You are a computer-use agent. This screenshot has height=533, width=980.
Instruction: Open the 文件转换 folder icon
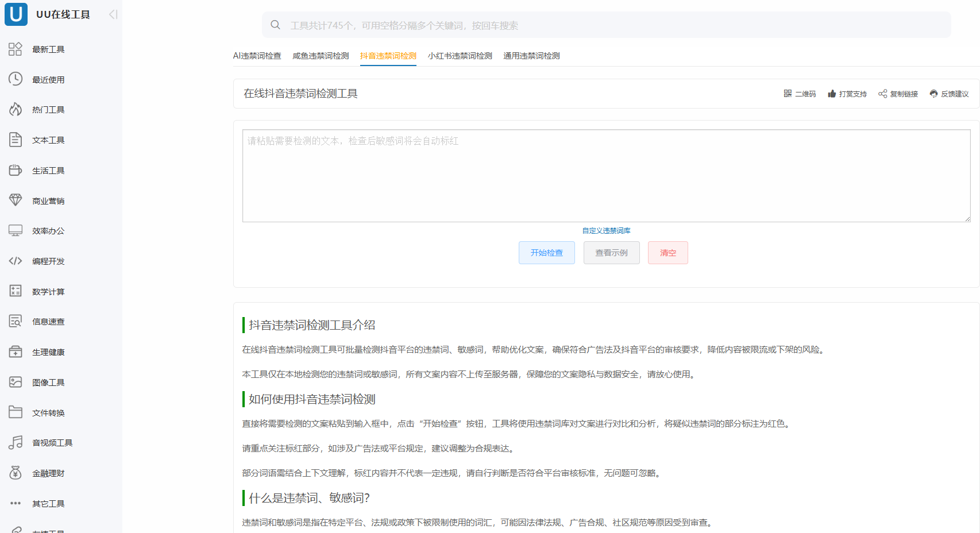(x=16, y=412)
